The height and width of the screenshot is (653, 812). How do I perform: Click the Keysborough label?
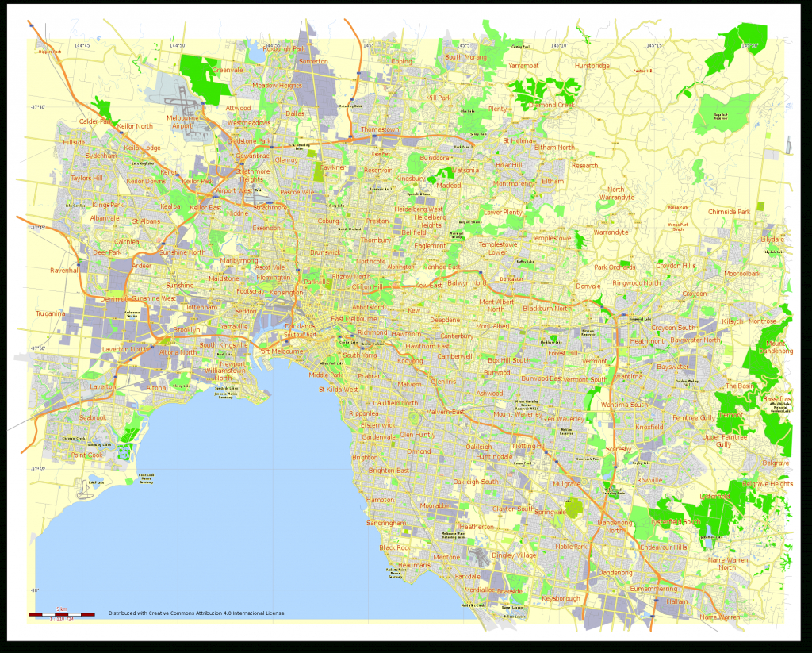click(x=561, y=598)
